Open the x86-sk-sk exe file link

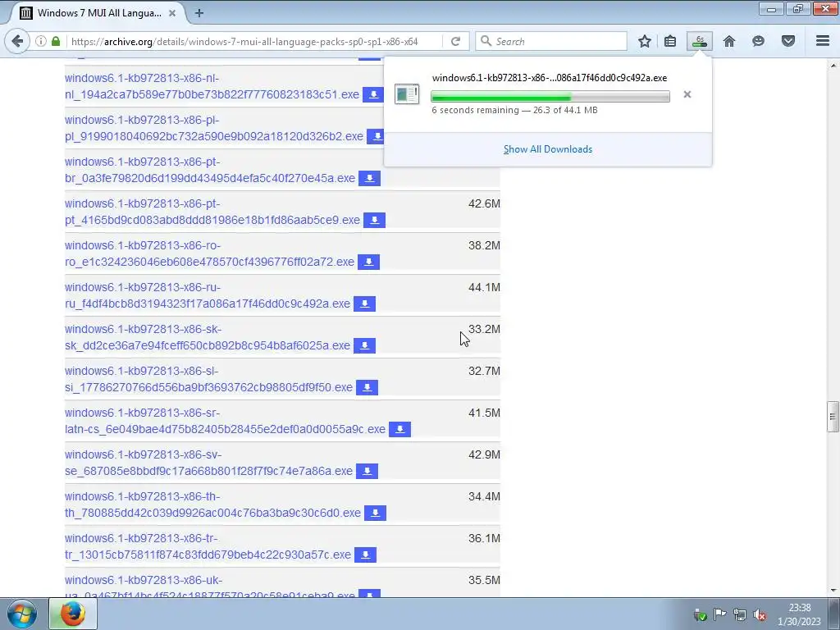[208, 337]
